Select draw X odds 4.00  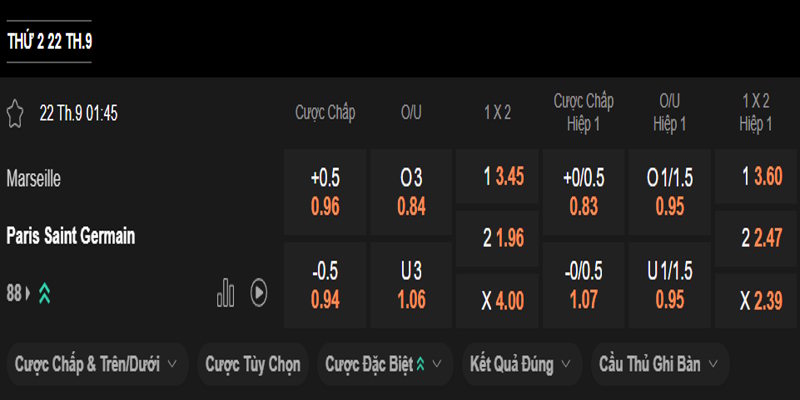point(497,301)
